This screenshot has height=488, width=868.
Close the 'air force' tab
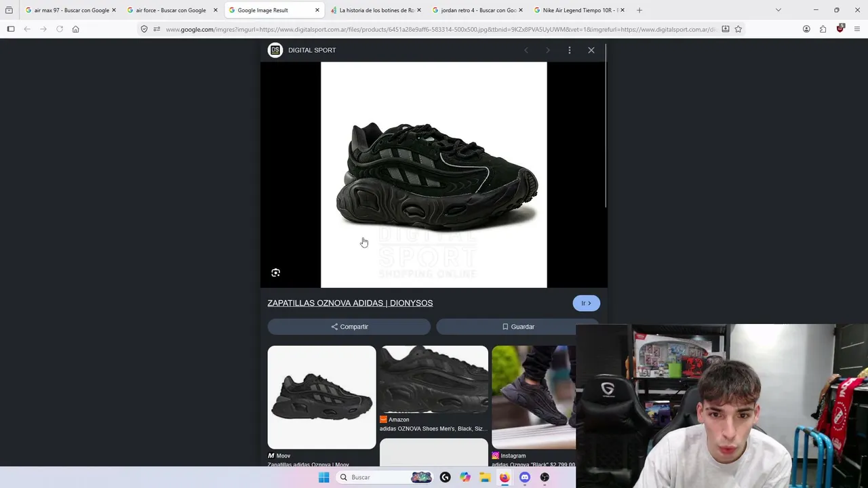[x=216, y=10]
